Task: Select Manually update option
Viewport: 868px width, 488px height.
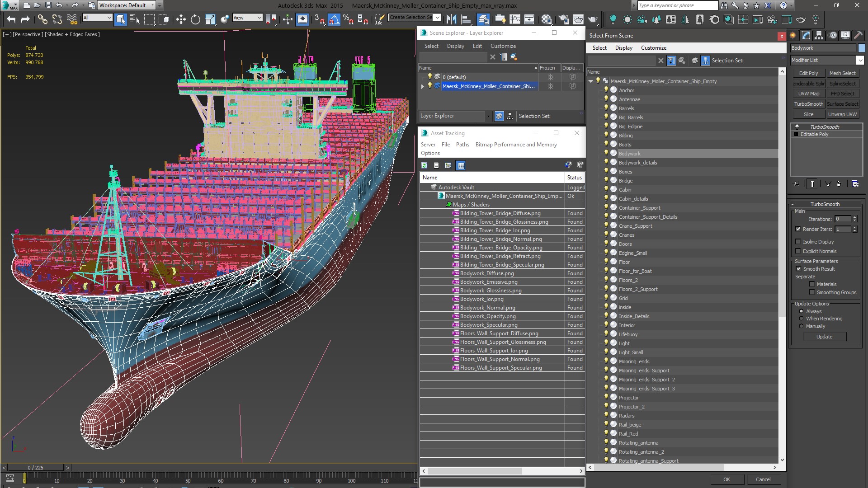Action: coord(801,326)
